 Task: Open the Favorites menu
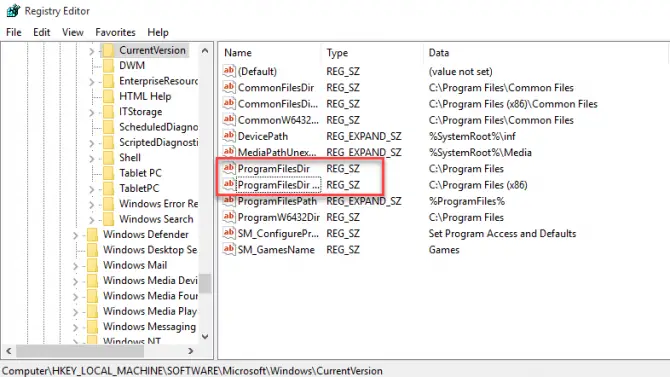point(115,32)
